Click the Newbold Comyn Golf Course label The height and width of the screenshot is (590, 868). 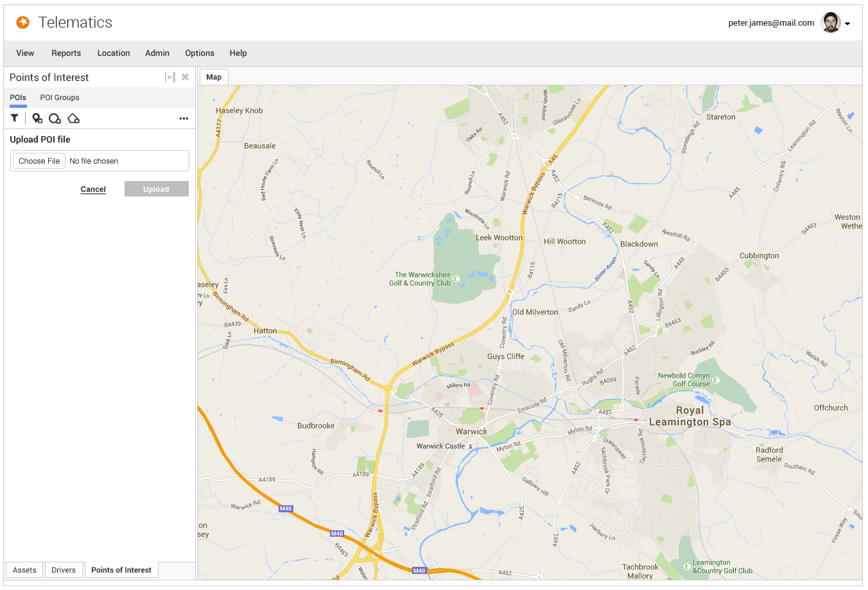pyautogui.click(x=684, y=379)
